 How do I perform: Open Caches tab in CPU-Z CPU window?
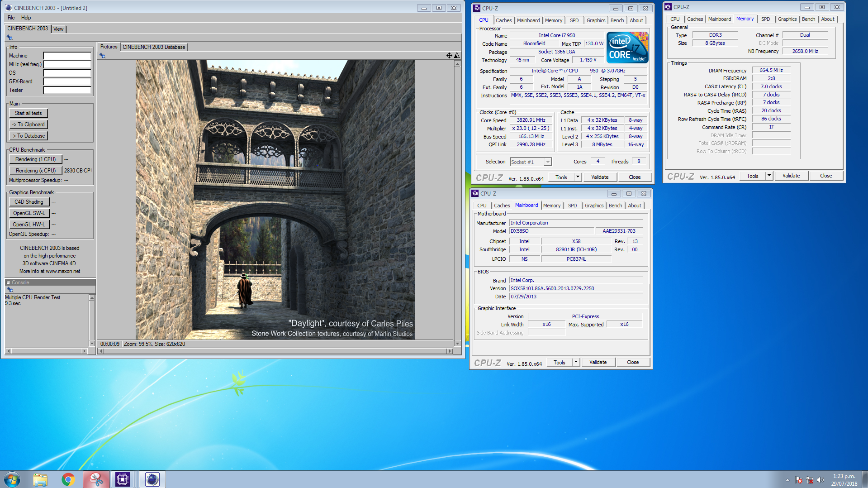[503, 20]
